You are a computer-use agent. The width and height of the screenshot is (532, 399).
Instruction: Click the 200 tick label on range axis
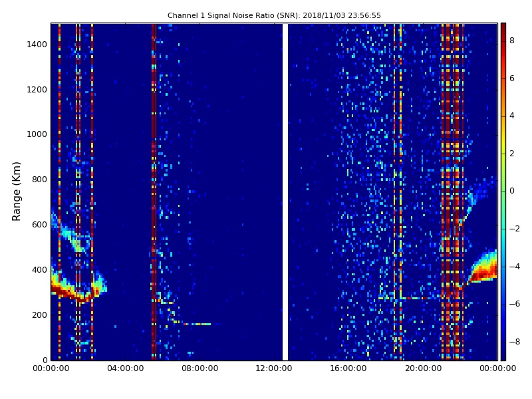[40, 315]
